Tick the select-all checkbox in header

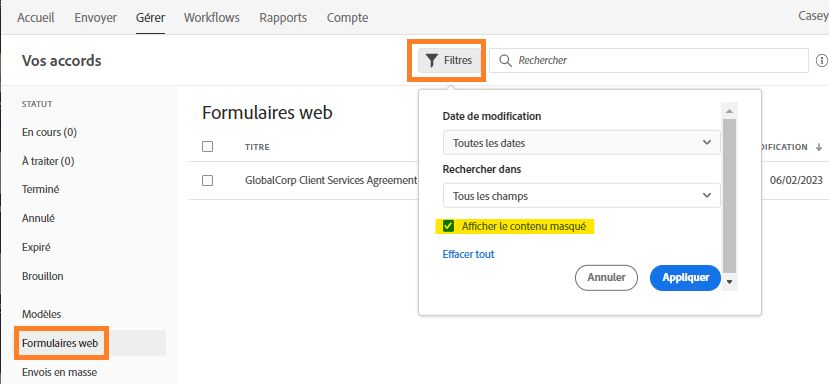[207, 147]
